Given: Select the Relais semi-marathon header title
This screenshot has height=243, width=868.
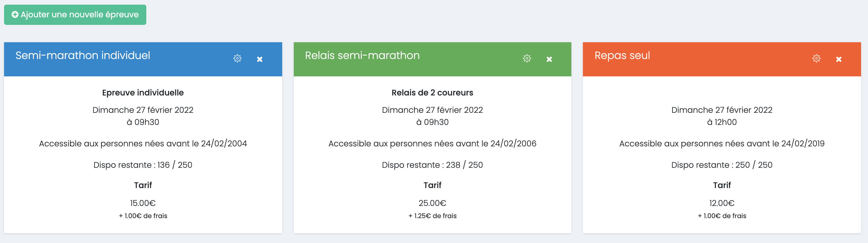Looking at the screenshot, I should 362,56.
